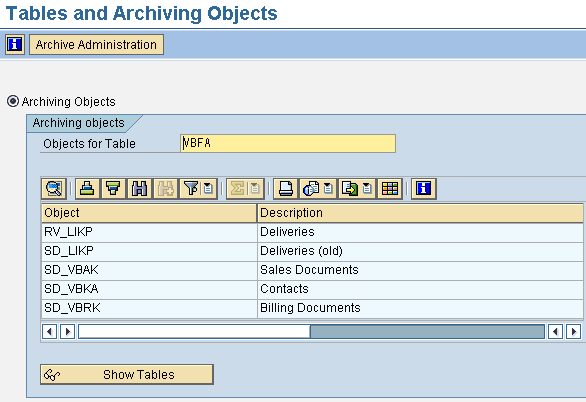
Task: Select the SD_VBAK Sales Documents row
Action: (x=312, y=270)
